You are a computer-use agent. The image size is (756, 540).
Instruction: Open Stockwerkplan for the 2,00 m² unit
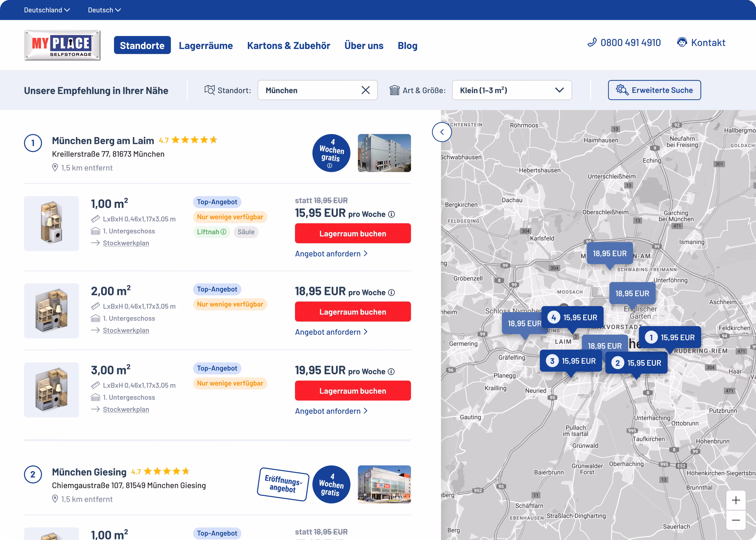[126, 331]
